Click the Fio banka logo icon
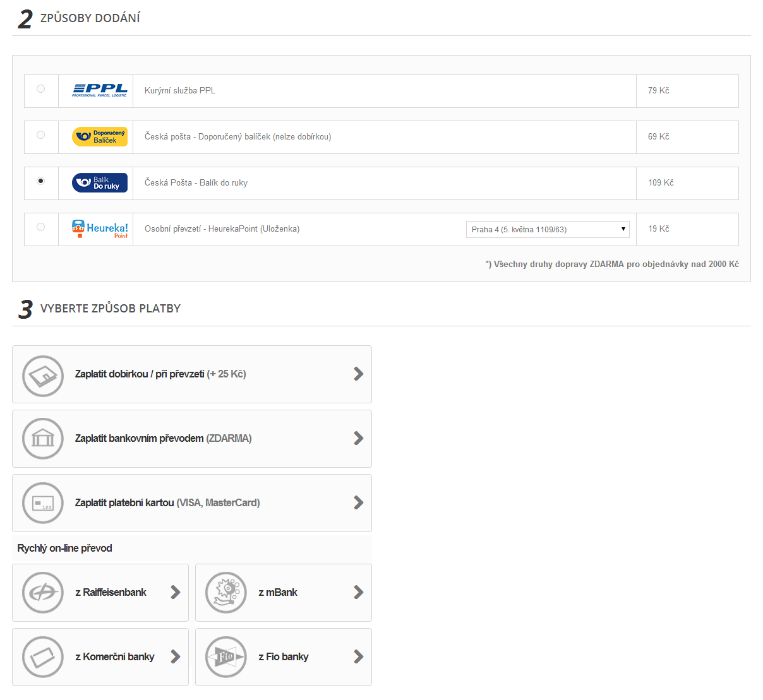Viewport: 763px width, 700px height. [226, 657]
